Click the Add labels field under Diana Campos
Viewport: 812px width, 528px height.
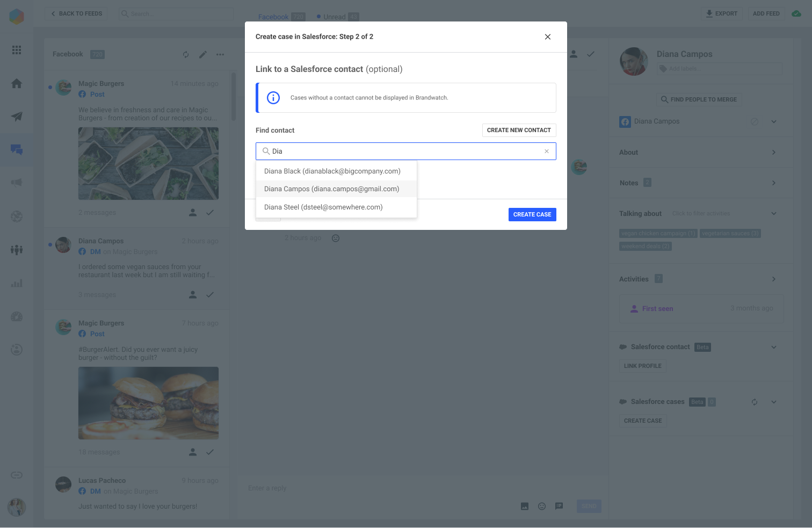click(x=720, y=69)
